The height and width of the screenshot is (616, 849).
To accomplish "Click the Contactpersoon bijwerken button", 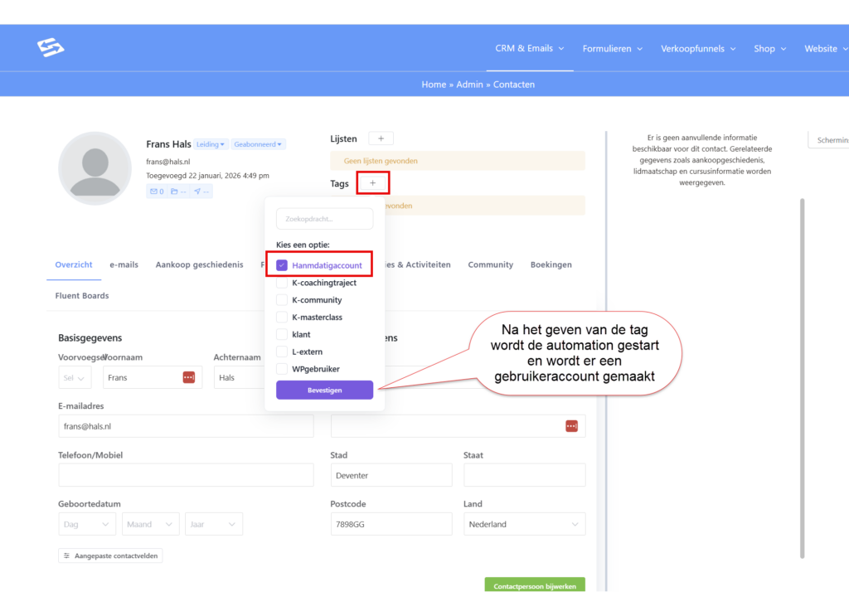I will tap(534, 586).
